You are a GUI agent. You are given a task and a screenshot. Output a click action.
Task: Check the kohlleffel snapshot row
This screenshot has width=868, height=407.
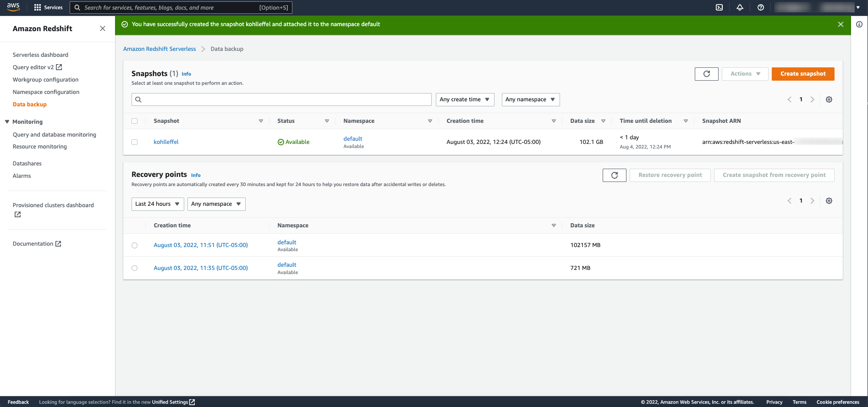click(x=135, y=142)
